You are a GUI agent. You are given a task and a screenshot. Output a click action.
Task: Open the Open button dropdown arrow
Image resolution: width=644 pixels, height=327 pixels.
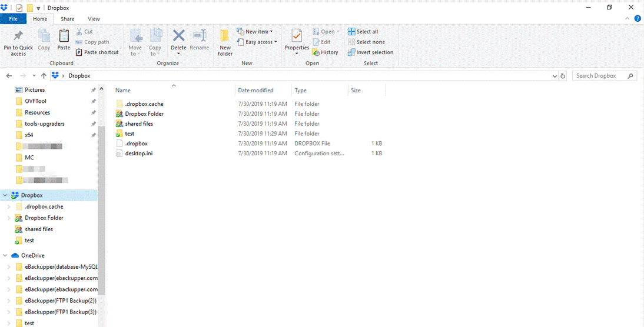pyautogui.click(x=338, y=32)
